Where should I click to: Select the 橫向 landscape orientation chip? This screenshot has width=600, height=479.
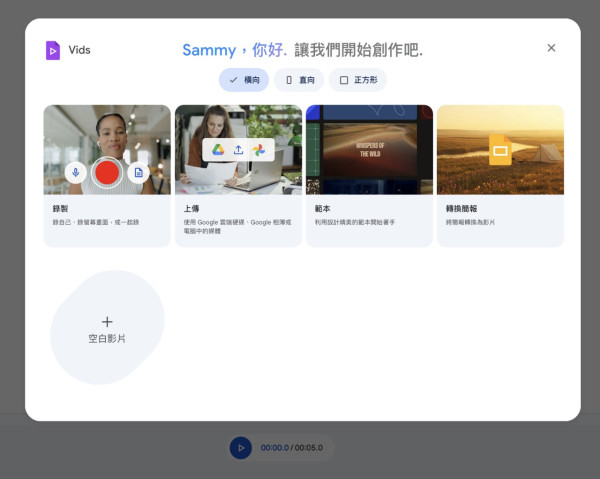point(244,80)
